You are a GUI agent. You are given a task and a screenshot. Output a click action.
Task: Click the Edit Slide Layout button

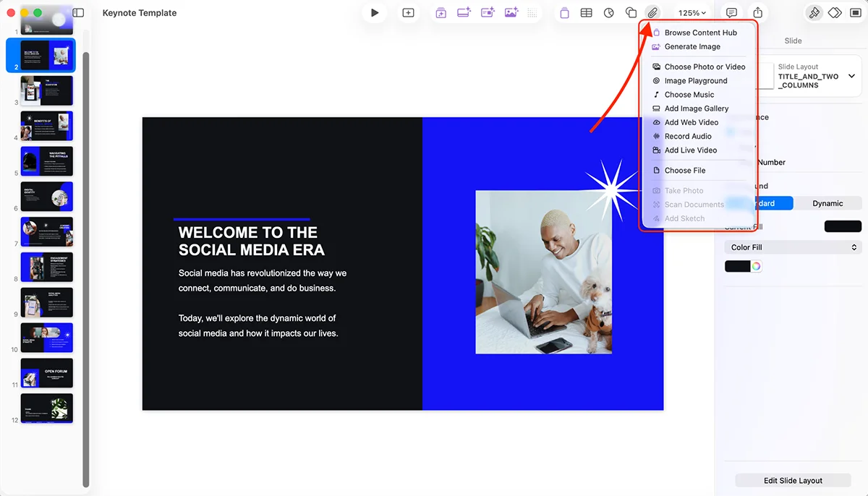(793, 481)
